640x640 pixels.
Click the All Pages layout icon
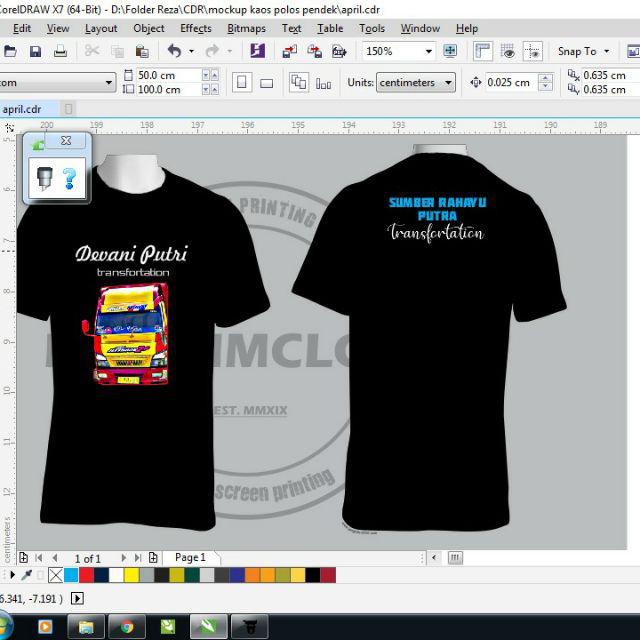tap(298, 83)
